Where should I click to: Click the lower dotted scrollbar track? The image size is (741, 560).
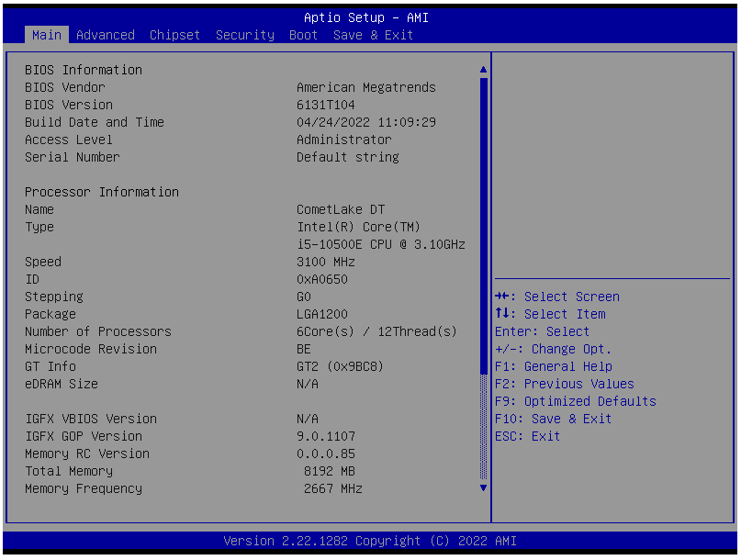pyautogui.click(x=484, y=427)
